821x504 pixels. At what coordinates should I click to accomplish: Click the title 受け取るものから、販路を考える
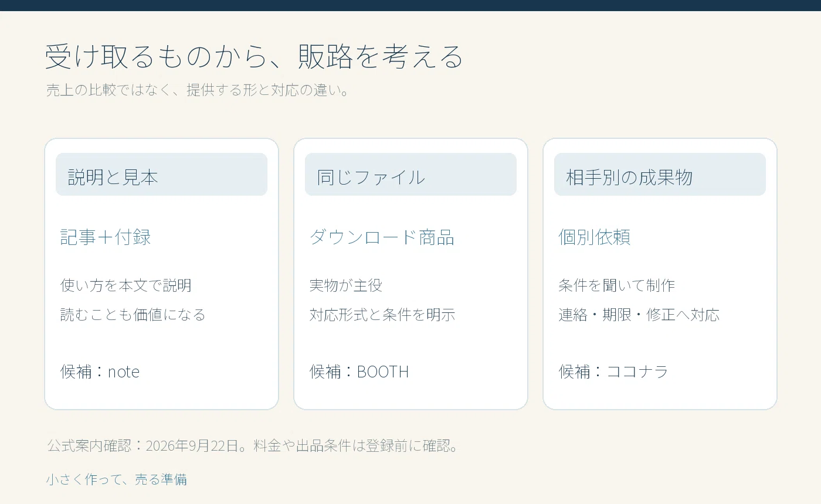pos(255,57)
